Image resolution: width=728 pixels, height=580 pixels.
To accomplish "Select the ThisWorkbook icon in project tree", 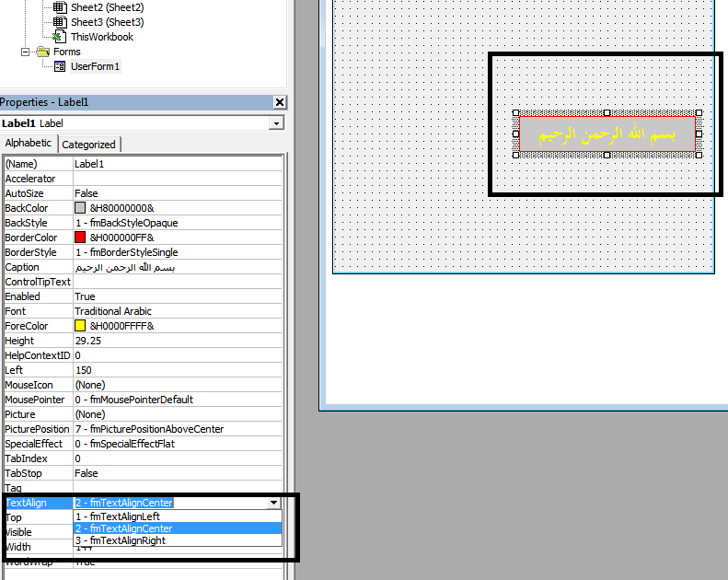I will [59, 37].
